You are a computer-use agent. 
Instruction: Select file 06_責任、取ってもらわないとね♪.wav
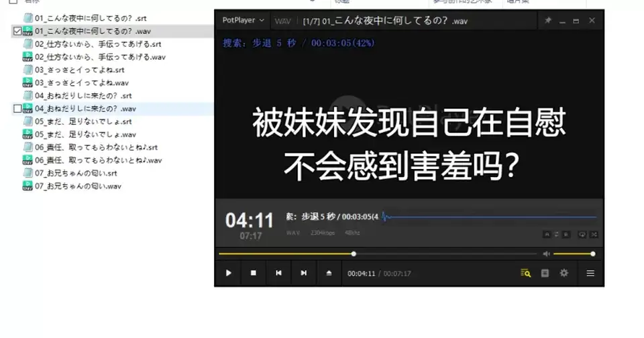pos(98,160)
